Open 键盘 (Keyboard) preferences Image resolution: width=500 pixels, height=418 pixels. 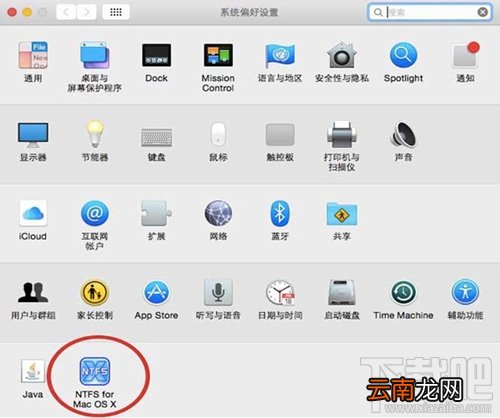(x=156, y=137)
